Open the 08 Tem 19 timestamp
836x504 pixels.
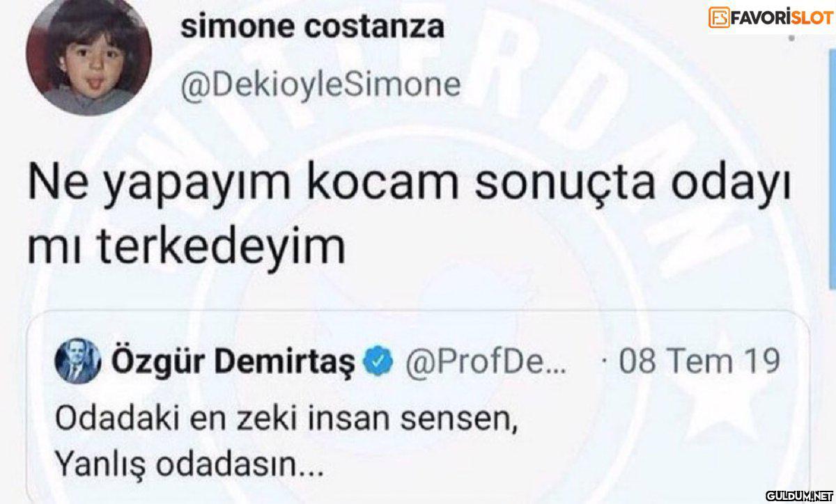(699, 362)
